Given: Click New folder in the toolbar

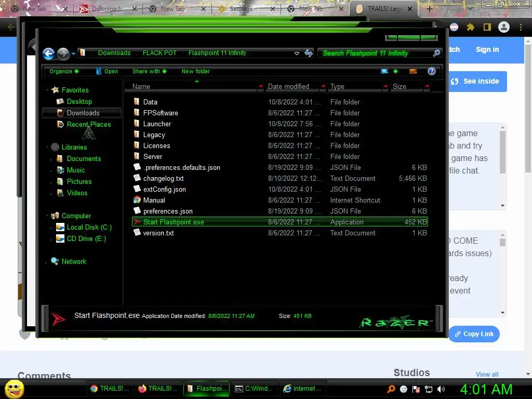Looking at the screenshot, I should [196, 71].
